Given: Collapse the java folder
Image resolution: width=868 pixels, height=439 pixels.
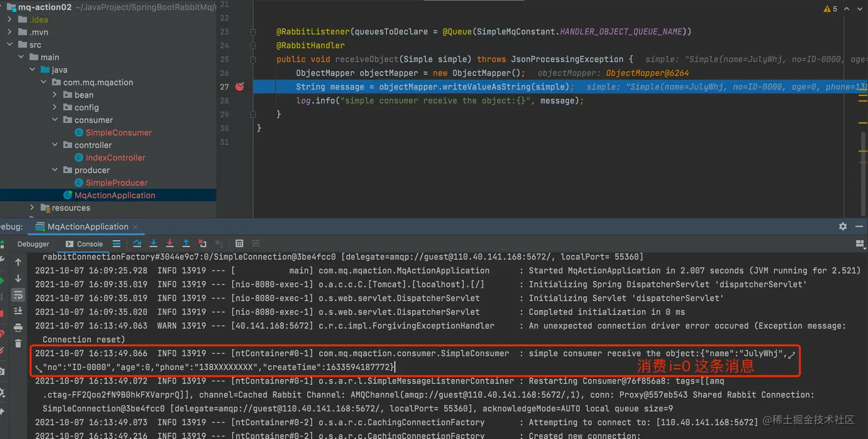Looking at the screenshot, I should click(32, 70).
